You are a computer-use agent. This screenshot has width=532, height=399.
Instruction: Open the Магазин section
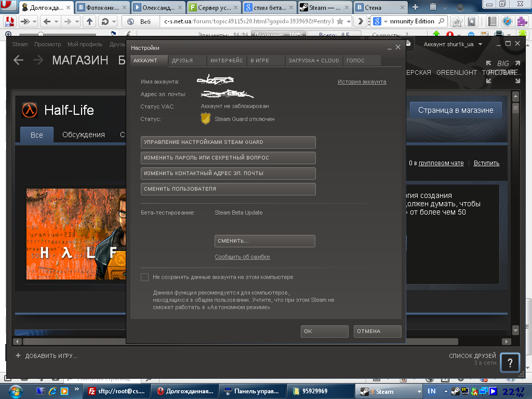click(80, 60)
